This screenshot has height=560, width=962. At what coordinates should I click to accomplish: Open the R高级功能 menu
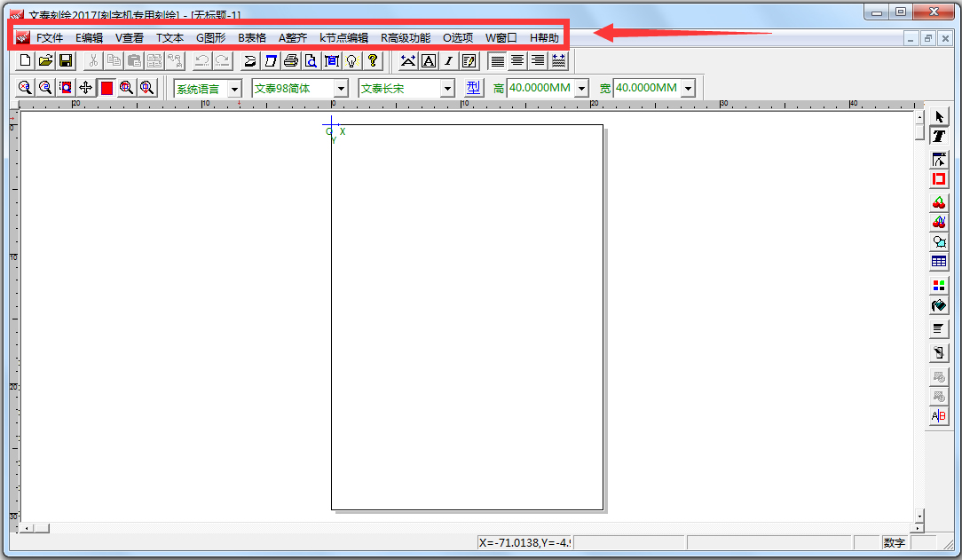coord(406,38)
